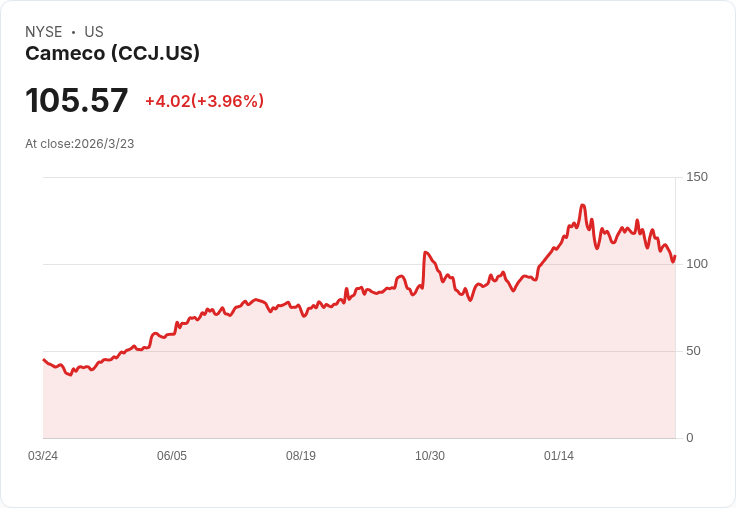This screenshot has width=736, height=508.
Task: Click the sharp price spike above 10/30
Action: click(426, 253)
